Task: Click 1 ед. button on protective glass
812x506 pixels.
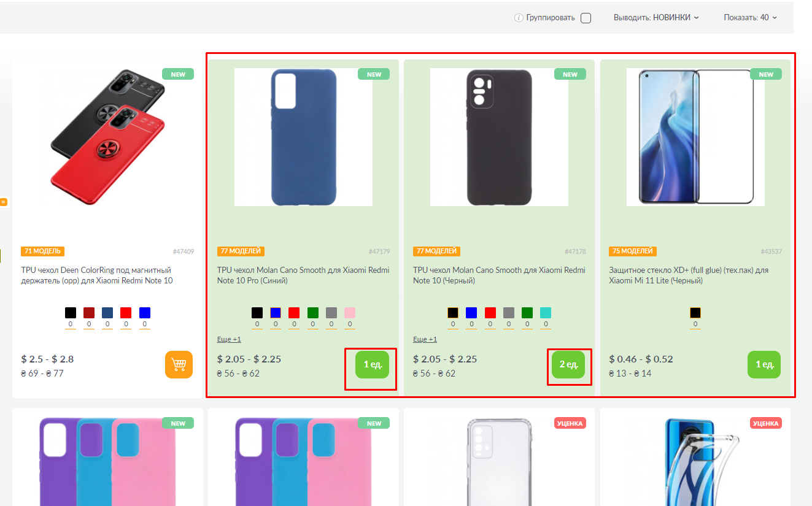Action: click(x=764, y=364)
